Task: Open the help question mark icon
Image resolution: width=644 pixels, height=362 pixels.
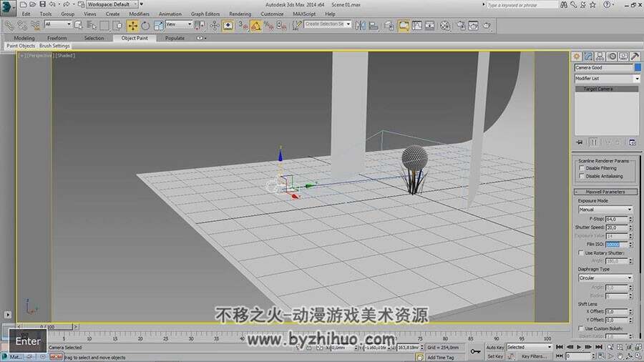Action: point(607,4)
